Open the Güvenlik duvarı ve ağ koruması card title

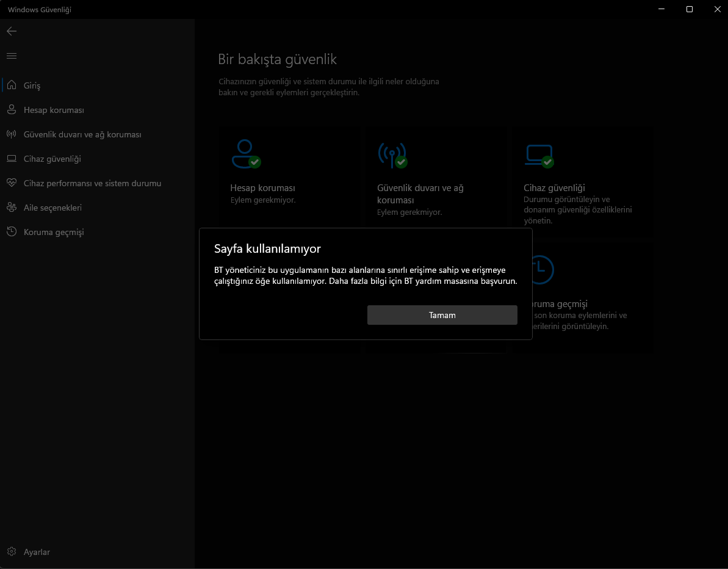point(420,194)
